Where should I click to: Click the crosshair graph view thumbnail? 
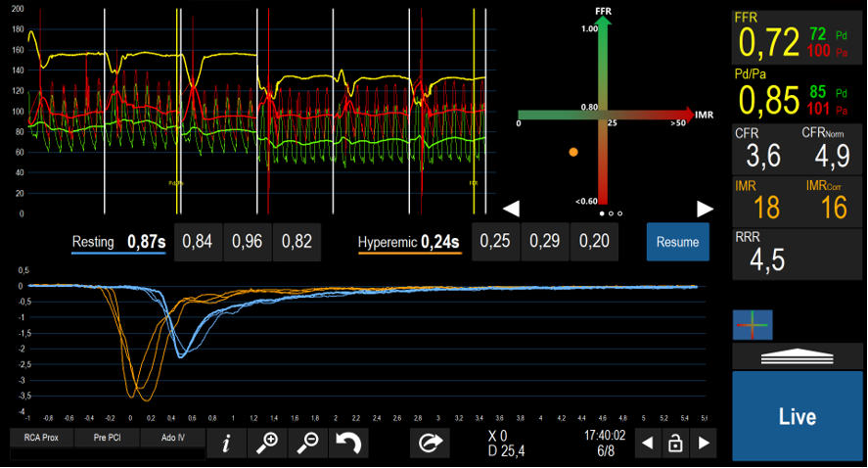[754, 324]
